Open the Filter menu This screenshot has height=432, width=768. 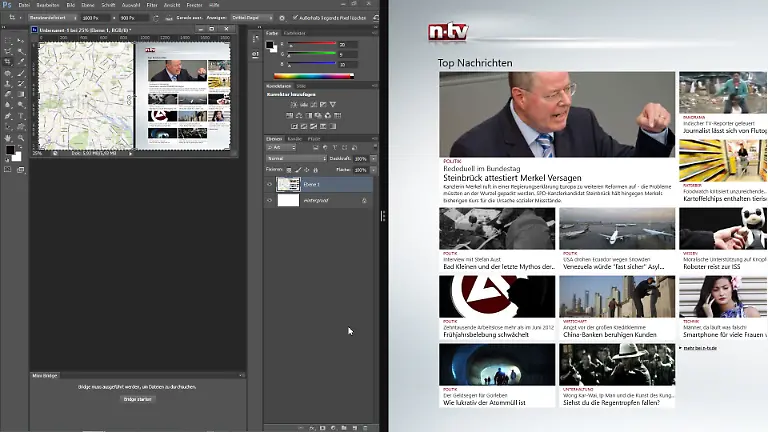[152, 5]
